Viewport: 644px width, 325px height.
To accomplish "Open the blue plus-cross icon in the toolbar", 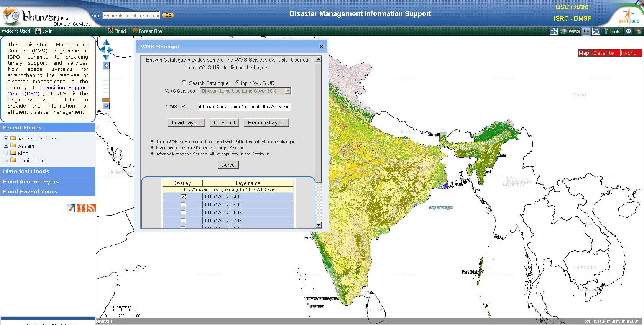I will [554, 31].
